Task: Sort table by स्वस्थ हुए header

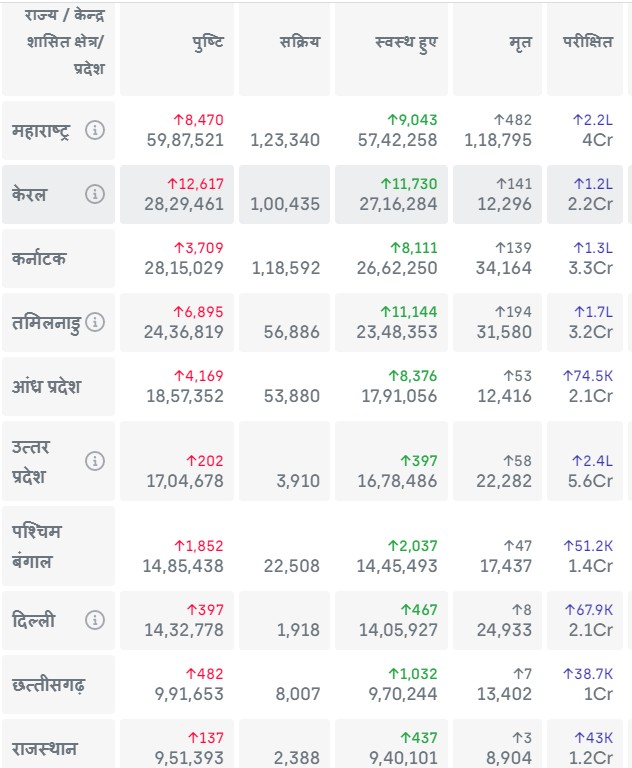Action: pos(406,43)
